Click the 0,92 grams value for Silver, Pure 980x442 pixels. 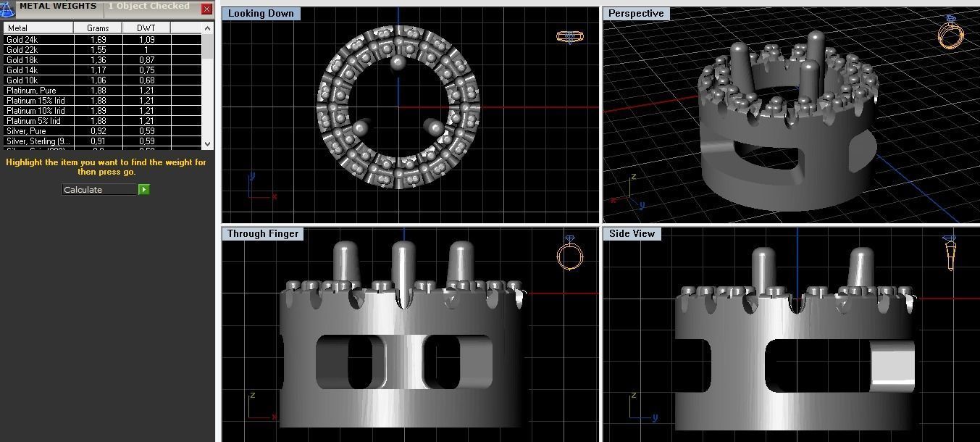point(98,131)
